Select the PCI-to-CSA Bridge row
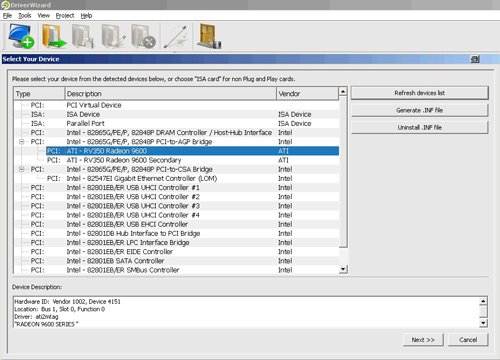 (176, 169)
